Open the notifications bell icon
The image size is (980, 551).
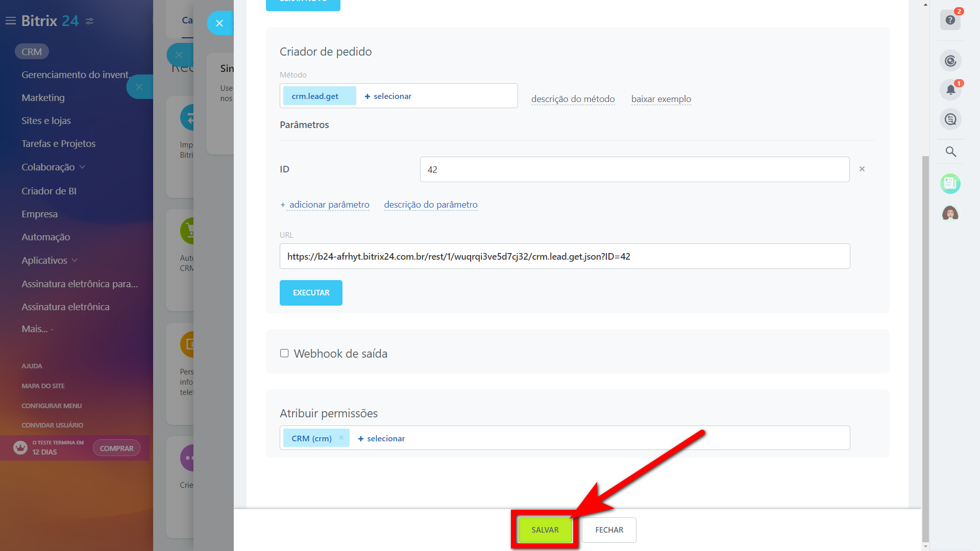click(950, 90)
